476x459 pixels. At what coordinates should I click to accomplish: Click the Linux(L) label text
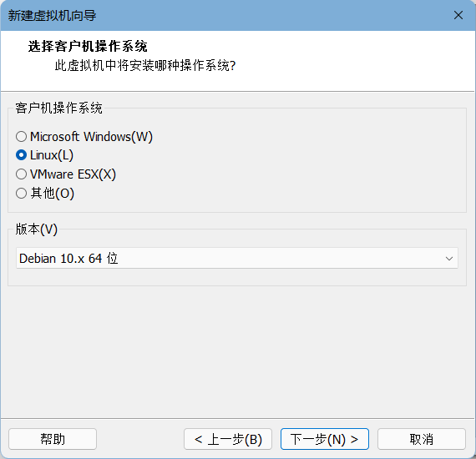click(x=52, y=155)
